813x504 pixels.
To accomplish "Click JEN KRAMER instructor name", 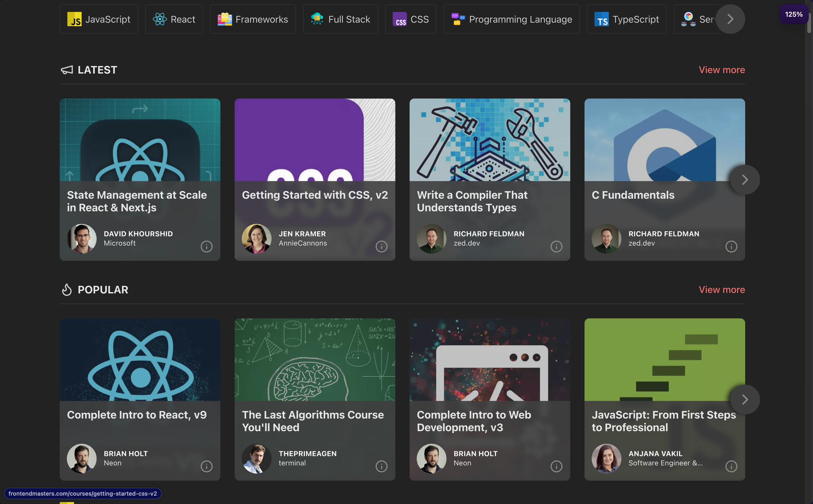I will 302,234.
